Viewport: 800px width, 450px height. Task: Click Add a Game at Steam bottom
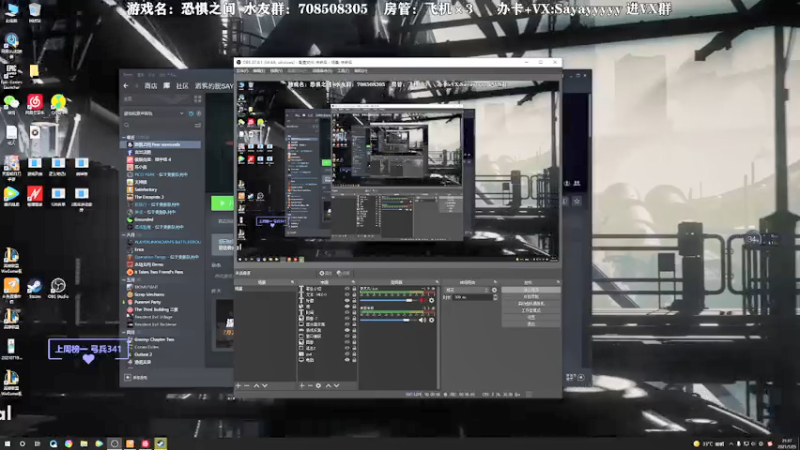pyautogui.click(x=136, y=378)
